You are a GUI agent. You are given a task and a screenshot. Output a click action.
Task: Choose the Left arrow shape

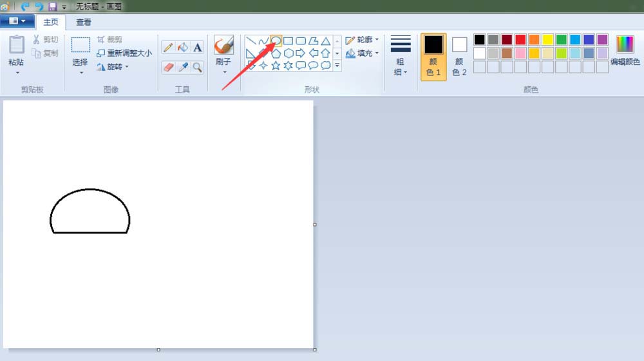313,53
